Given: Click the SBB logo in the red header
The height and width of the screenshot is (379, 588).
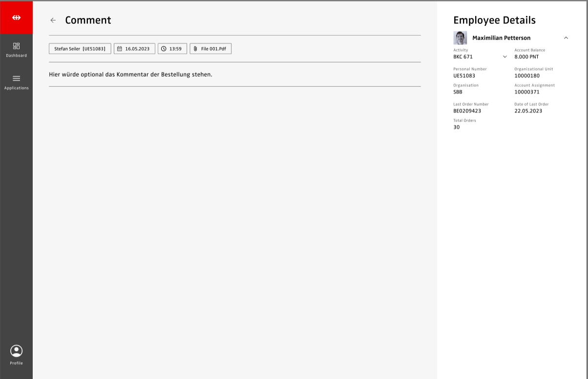Looking at the screenshot, I should tap(17, 18).
